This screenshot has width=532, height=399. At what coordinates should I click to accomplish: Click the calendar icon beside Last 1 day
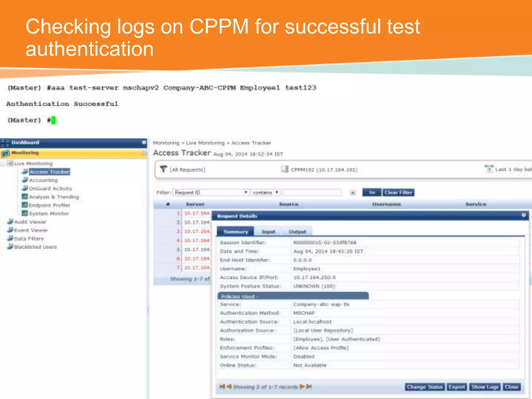[x=489, y=169]
